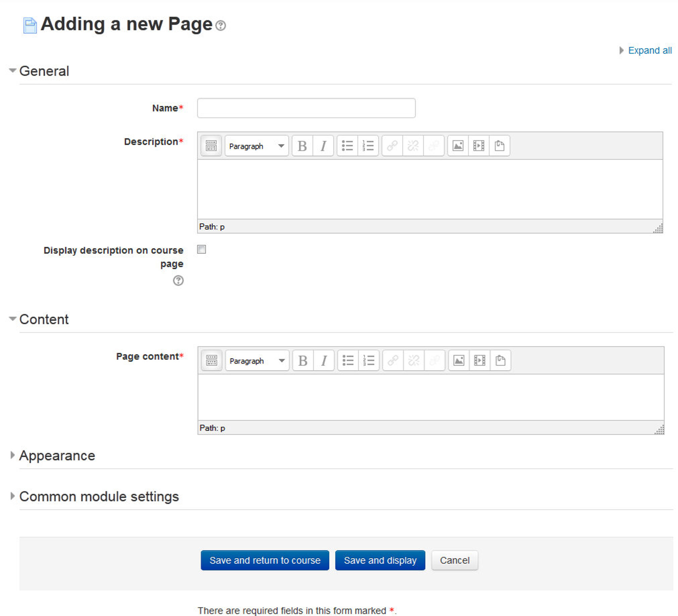Insert ordered list in Page content editor
Viewport: 678px width, 616px height.
pos(369,360)
